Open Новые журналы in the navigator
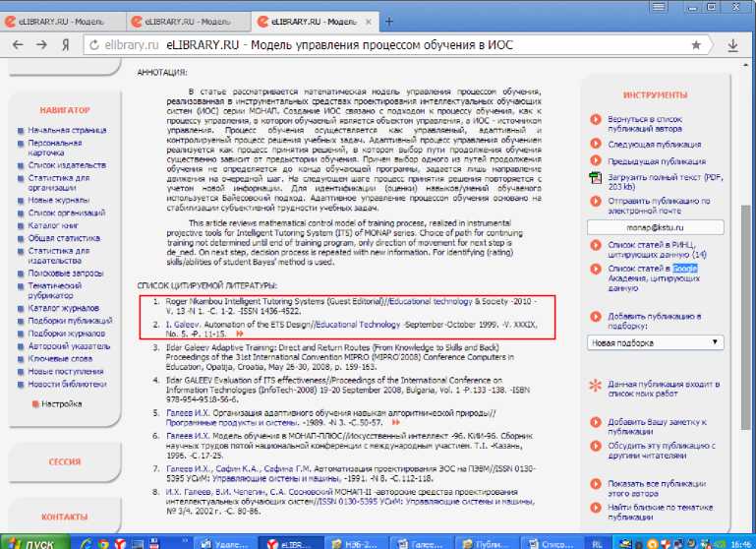The image size is (756, 549). pyautogui.click(x=59, y=200)
